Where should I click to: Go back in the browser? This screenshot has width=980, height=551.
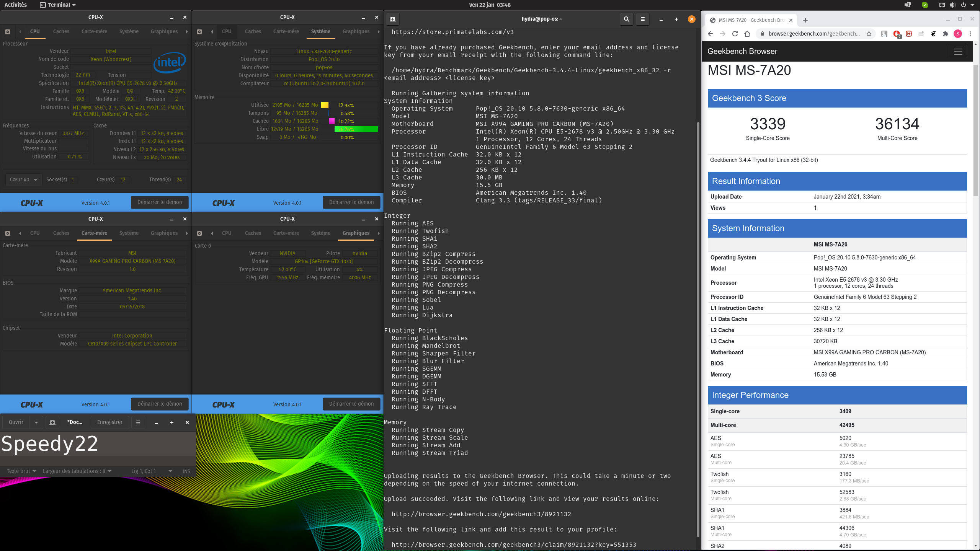pos(710,34)
